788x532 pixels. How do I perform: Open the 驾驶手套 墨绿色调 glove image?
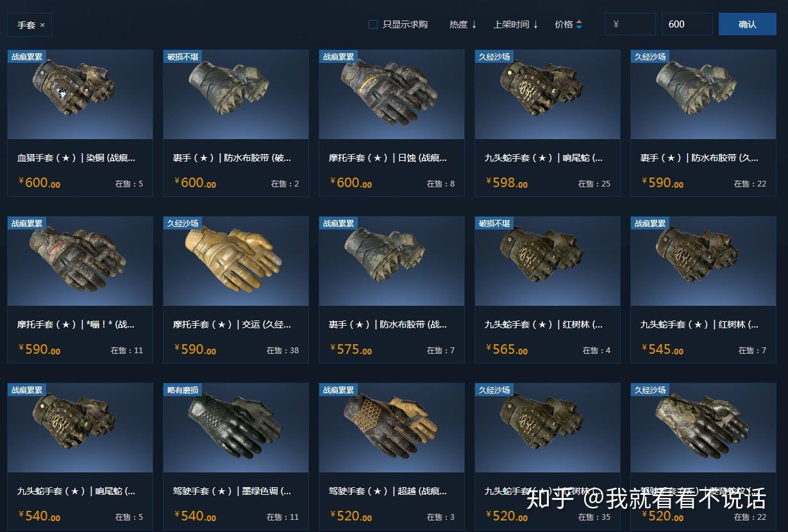(x=236, y=428)
